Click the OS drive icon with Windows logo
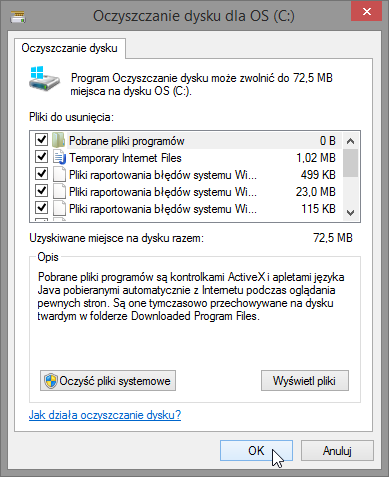This screenshot has height=477, width=389. tap(44, 78)
